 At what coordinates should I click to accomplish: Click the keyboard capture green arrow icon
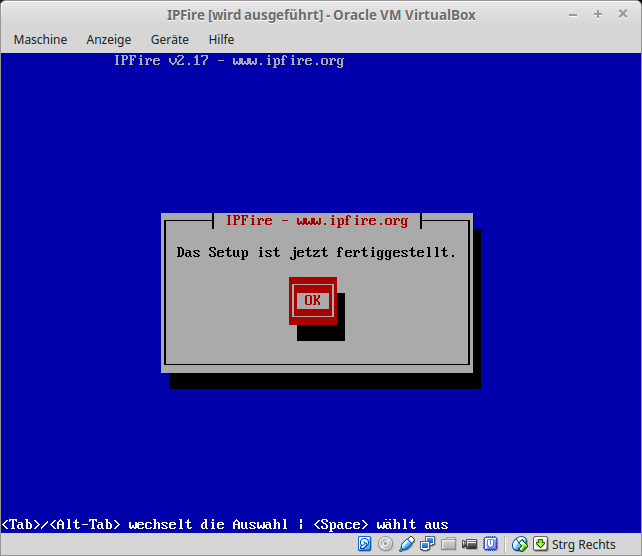tap(540, 544)
